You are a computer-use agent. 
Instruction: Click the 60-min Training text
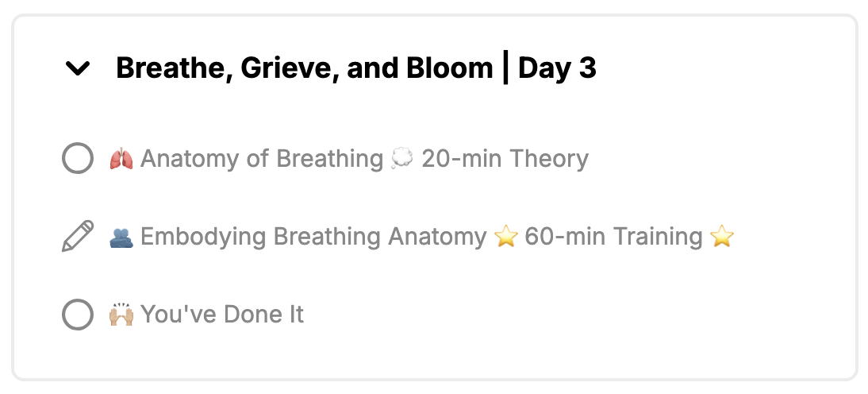coord(614,237)
